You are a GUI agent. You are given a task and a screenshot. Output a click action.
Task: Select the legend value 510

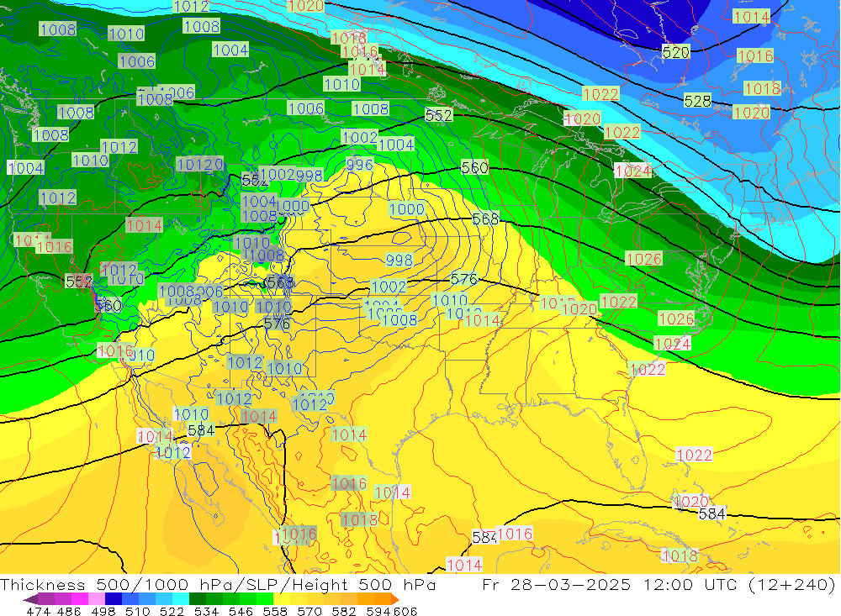[138, 611]
